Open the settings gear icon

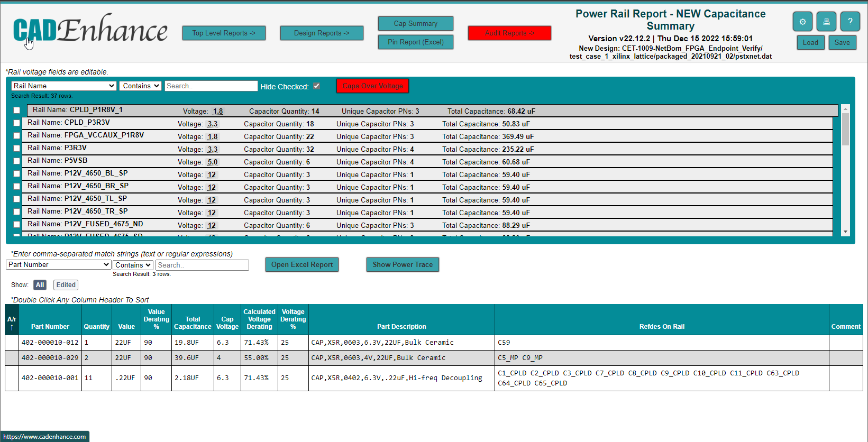tap(802, 22)
